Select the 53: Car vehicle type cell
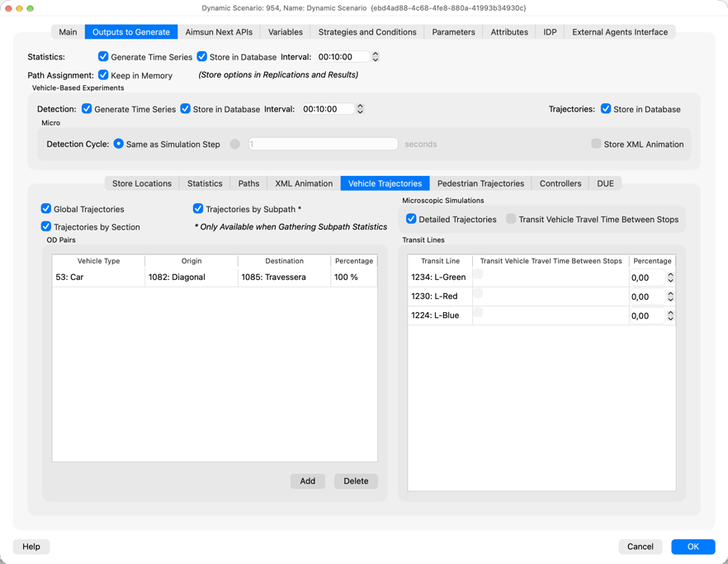 click(98, 277)
